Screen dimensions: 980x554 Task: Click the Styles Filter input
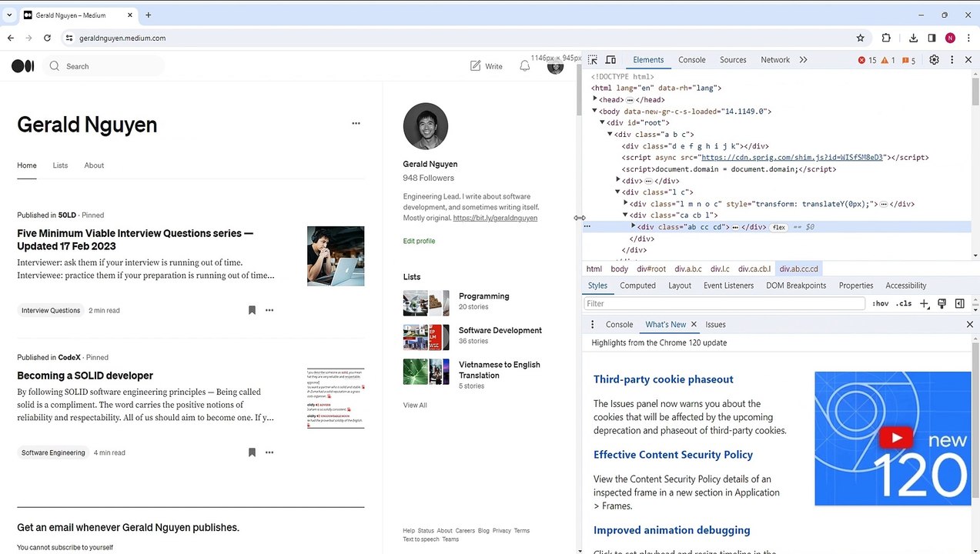point(724,304)
